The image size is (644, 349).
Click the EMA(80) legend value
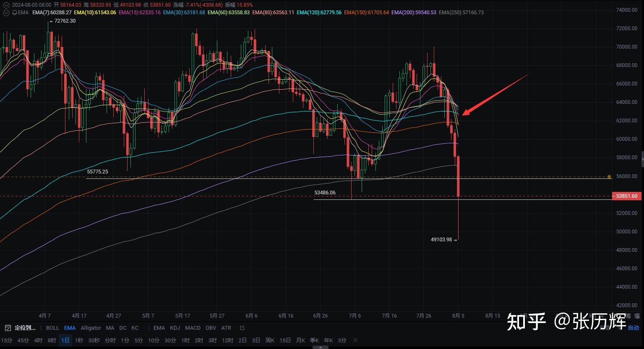tap(273, 13)
